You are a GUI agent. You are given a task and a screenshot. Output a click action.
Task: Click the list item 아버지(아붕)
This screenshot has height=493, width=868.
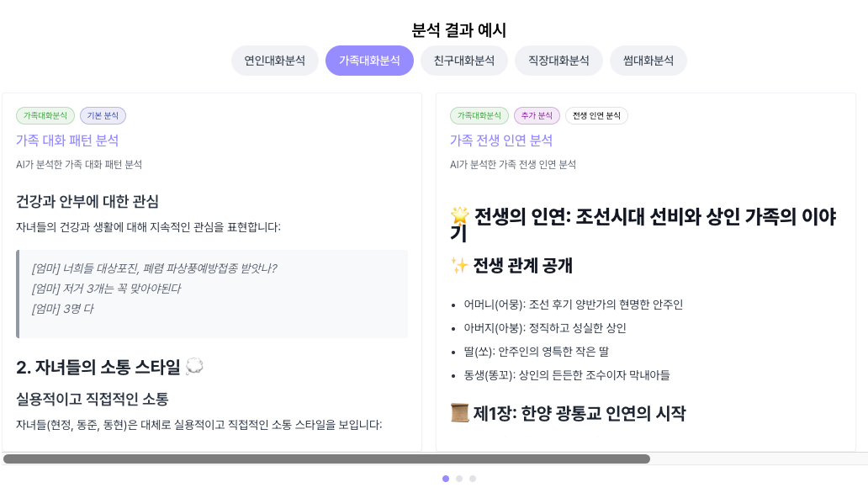coord(545,328)
